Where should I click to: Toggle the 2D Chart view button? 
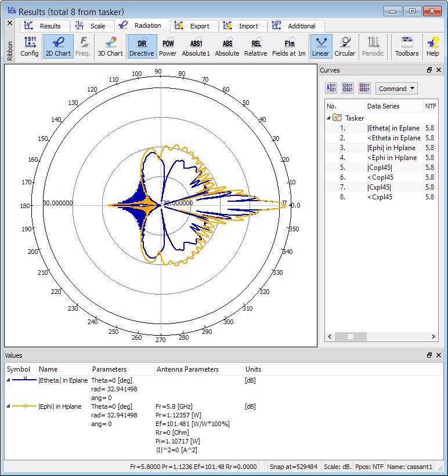59,46
